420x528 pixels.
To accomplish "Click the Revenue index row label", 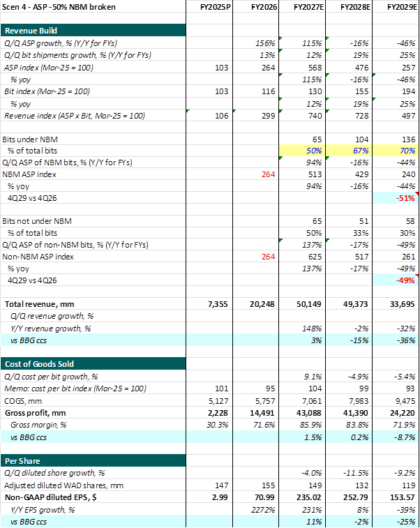I will (75, 116).
